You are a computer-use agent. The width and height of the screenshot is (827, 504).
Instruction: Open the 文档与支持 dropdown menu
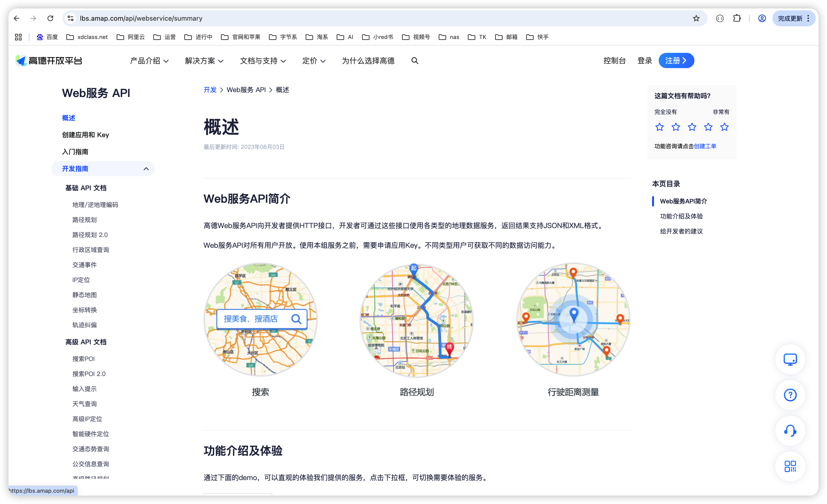click(263, 61)
